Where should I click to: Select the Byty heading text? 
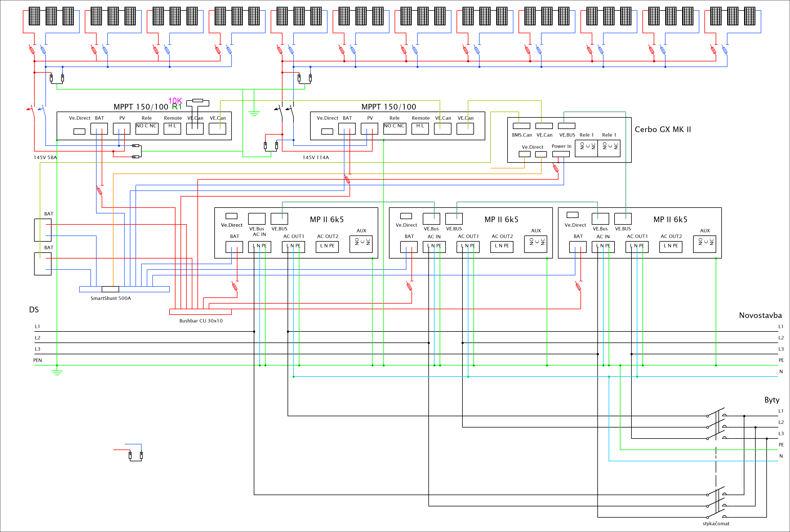pyautogui.click(x=772, y=400)
